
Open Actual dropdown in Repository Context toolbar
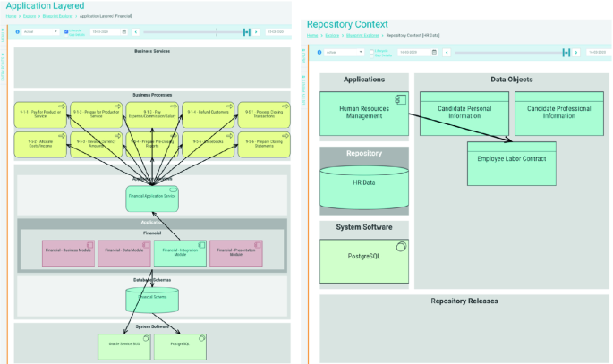pyautogui.click(x=344, y=52)
